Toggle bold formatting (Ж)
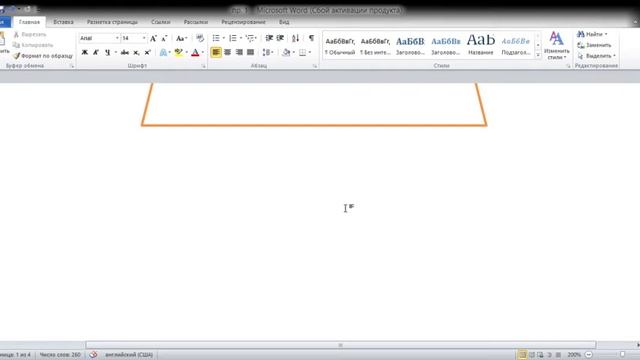Viewport: 640px width, 360px height. 84,52
